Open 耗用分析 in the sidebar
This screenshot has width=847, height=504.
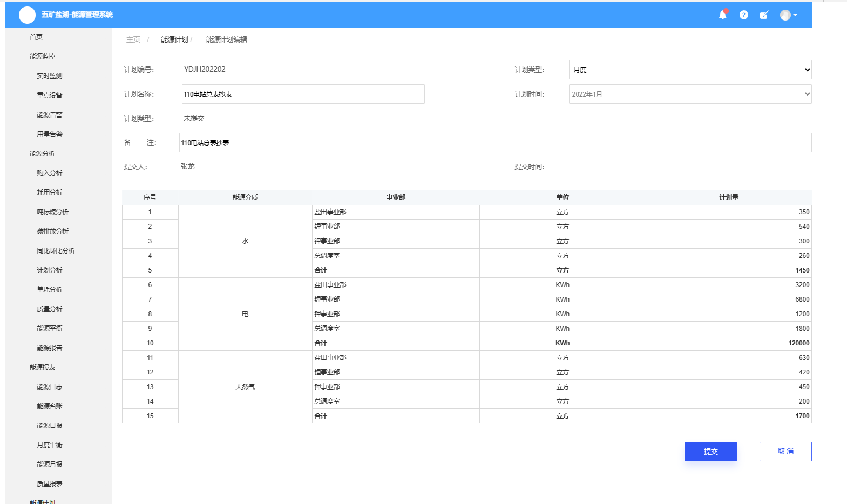point(50,192)
